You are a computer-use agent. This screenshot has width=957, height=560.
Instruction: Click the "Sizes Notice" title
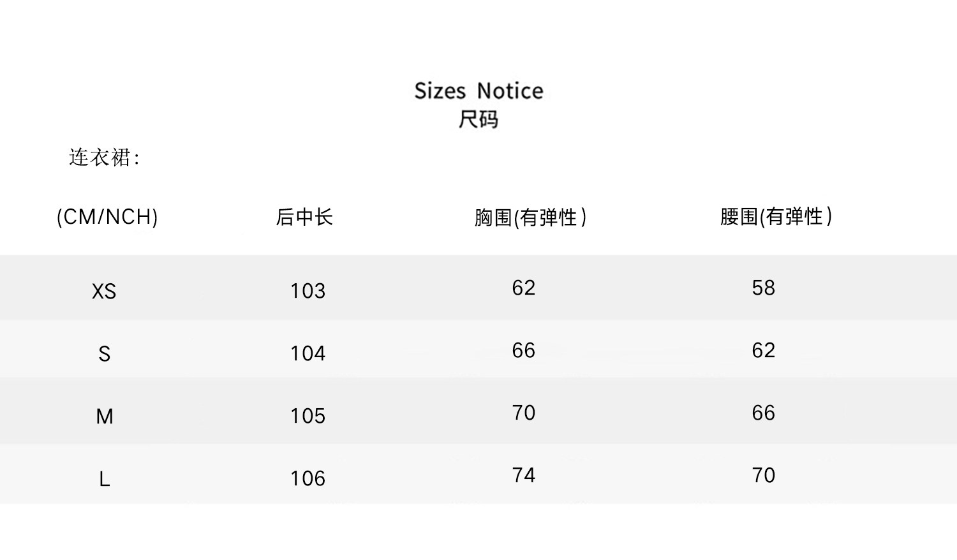(478, 91)
